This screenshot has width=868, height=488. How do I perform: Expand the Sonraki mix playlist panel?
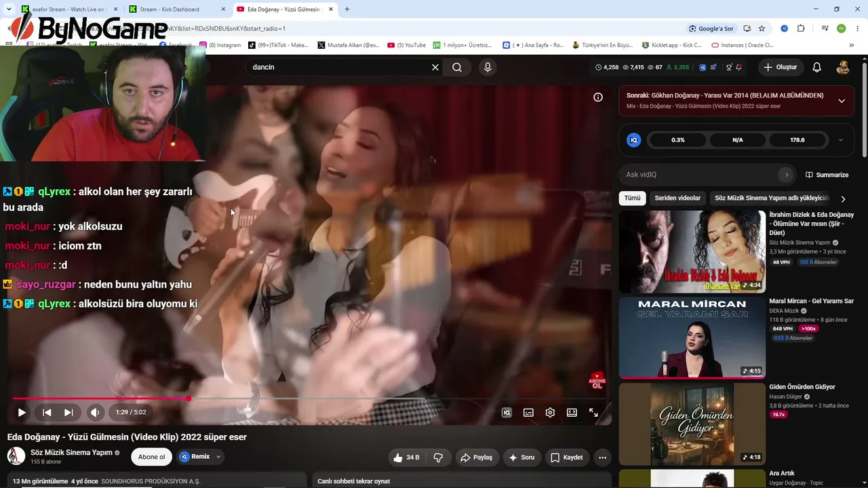click(842, 100)
